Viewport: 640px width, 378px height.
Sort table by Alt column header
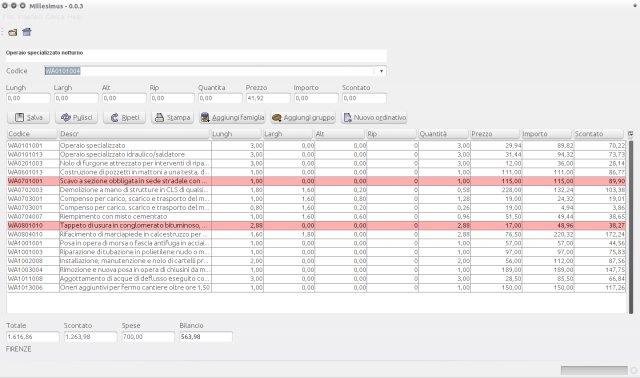[x=340, y=134]
